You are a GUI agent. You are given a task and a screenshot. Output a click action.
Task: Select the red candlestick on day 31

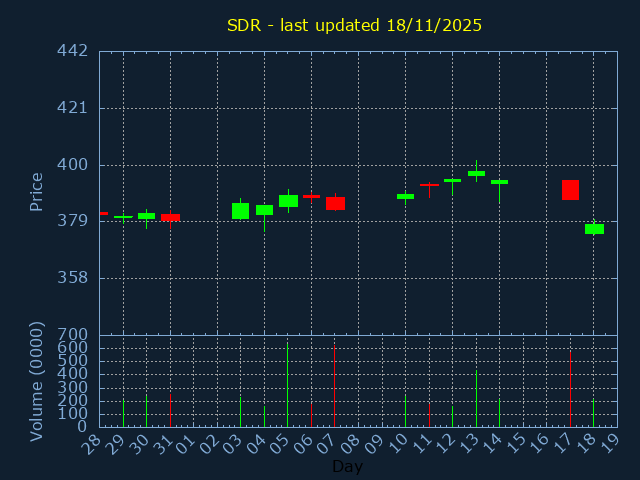coord(170,217)
